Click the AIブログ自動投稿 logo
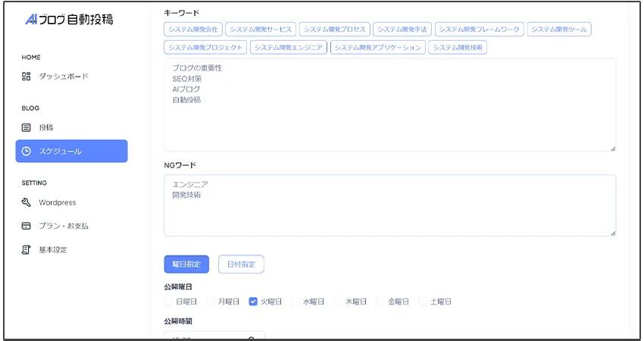 (69, 20)
